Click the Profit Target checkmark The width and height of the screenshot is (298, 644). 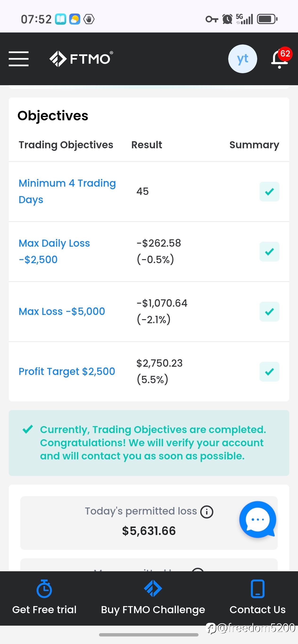(x=269, y=371)
